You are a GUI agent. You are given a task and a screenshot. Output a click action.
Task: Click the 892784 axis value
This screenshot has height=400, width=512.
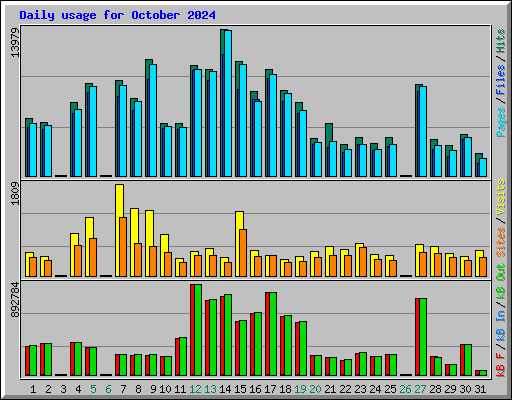coord(15,300)
